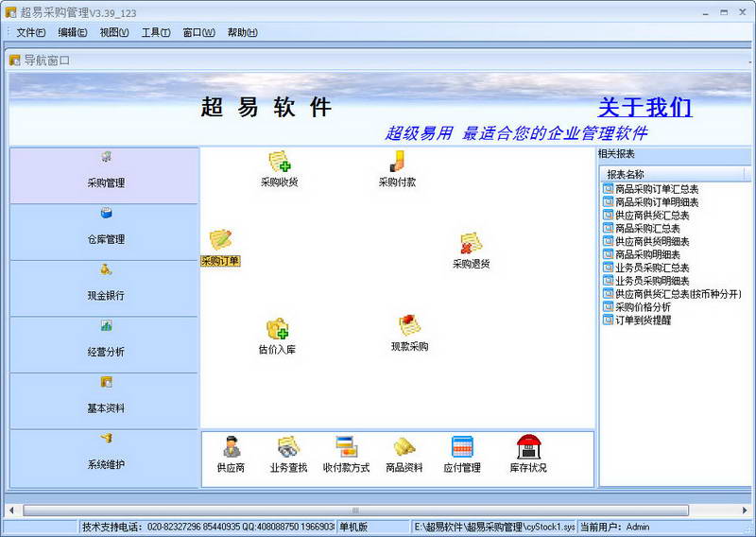Open report 业务员采购明细表

click(x=646, y=281)
